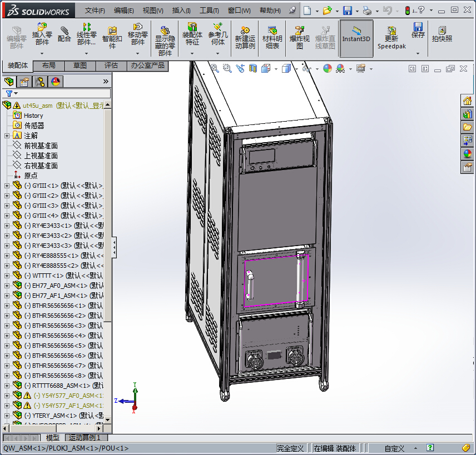Expand the GYIII<1> component node

tap(7, 186)
